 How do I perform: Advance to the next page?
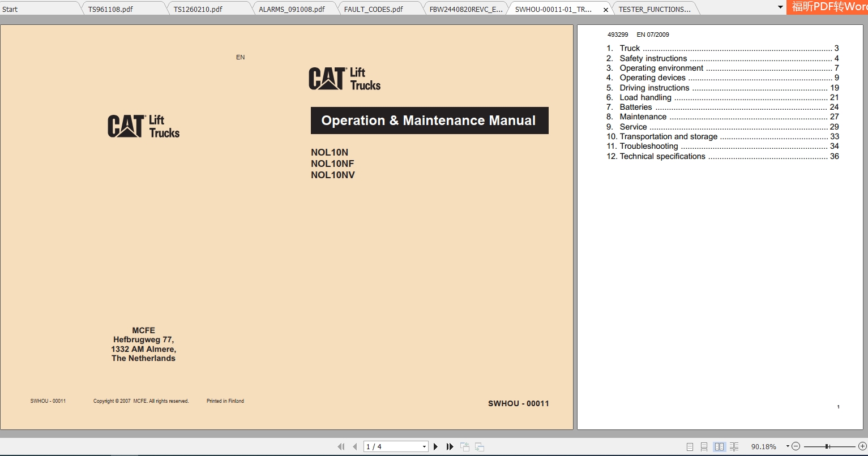point(435,446)
